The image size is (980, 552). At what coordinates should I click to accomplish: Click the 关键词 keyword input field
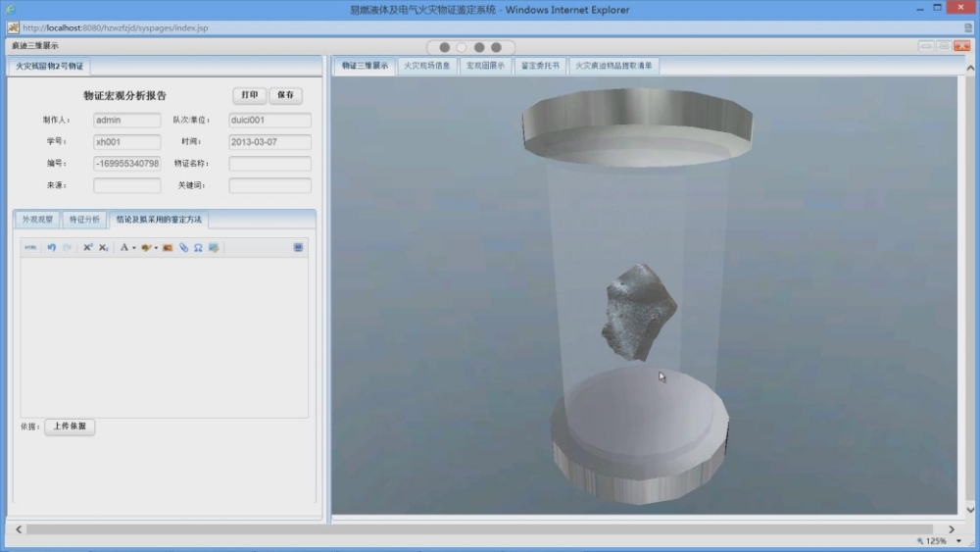[x=269, y=185]
